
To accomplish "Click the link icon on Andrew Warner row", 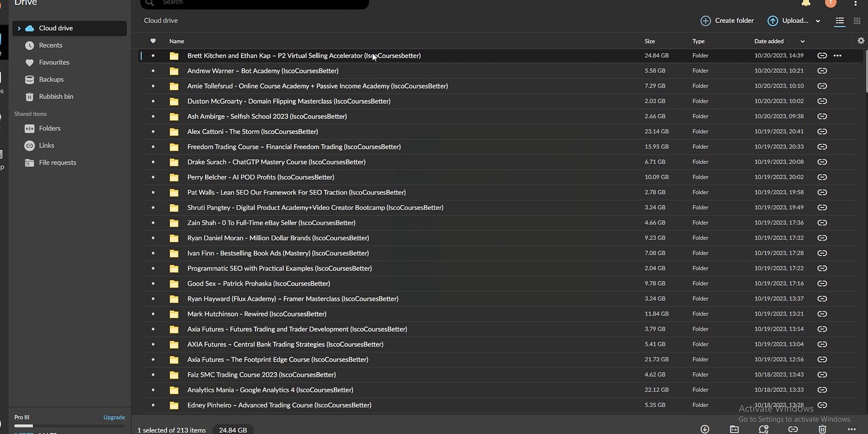I will (822, 71).
